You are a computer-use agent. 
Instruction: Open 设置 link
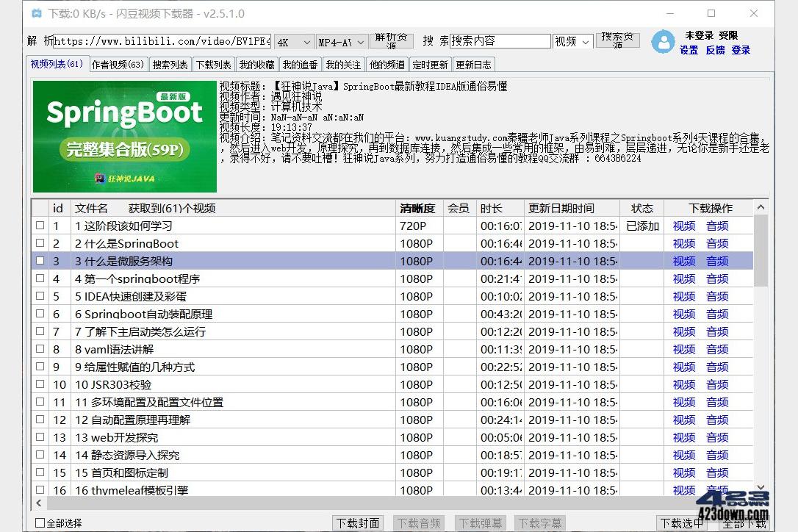[x=689, y=50]
